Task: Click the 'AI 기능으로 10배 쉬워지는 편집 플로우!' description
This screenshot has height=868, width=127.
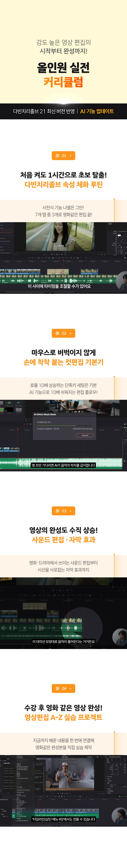Action: point(63,392)
